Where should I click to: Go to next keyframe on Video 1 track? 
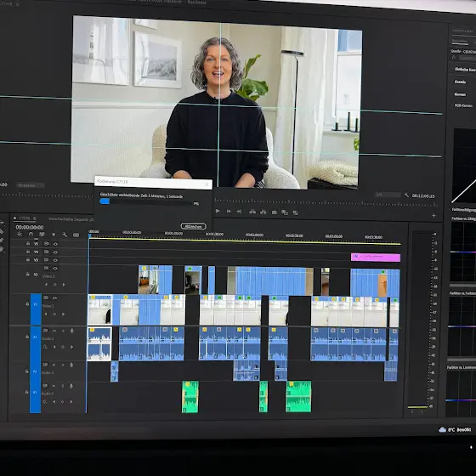64,314
